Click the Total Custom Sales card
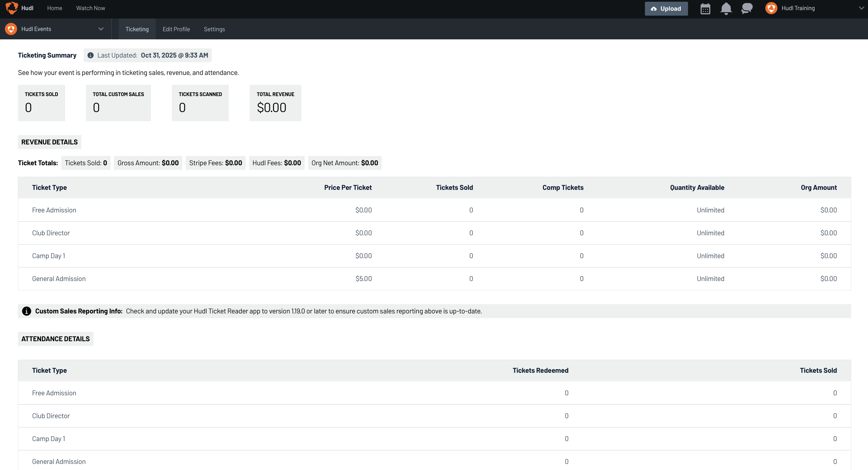 (x=118, y=103)
